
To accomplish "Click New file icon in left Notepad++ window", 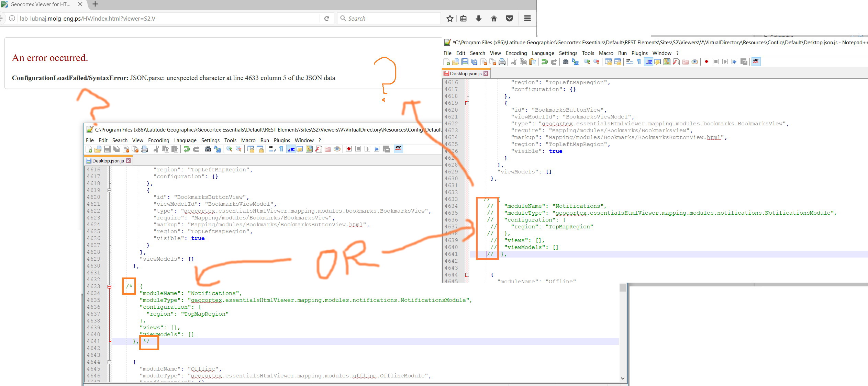I will [89, 149].
